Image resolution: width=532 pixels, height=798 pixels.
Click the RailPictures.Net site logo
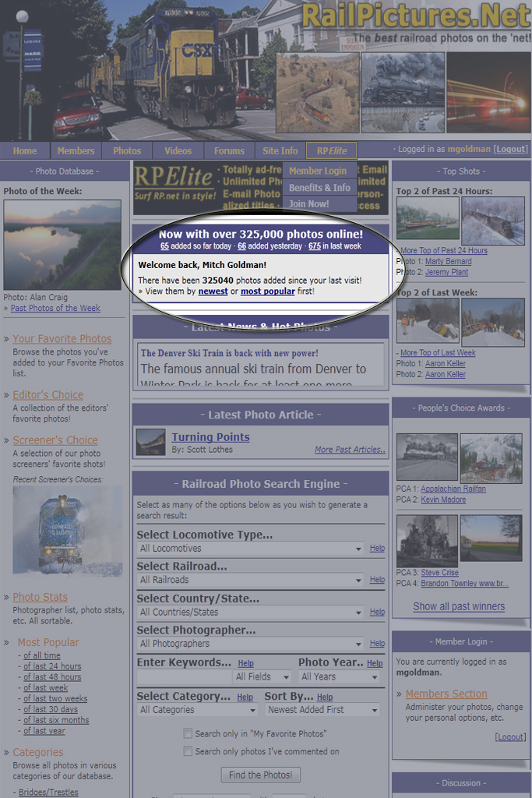(415, 16)
